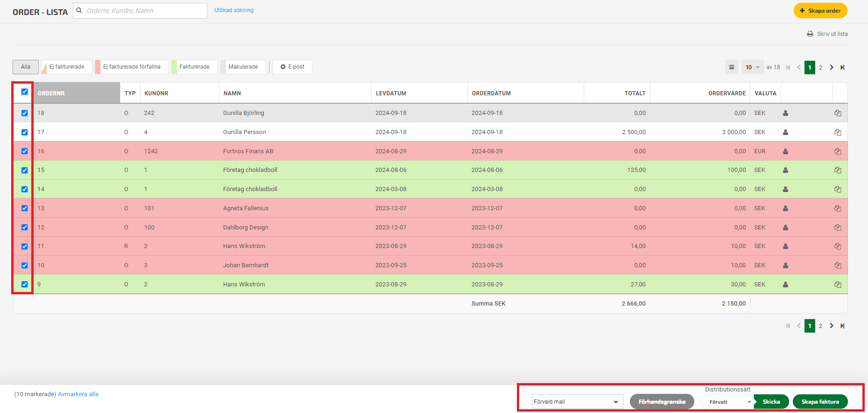Focus the order search input field

pos(140,11)
